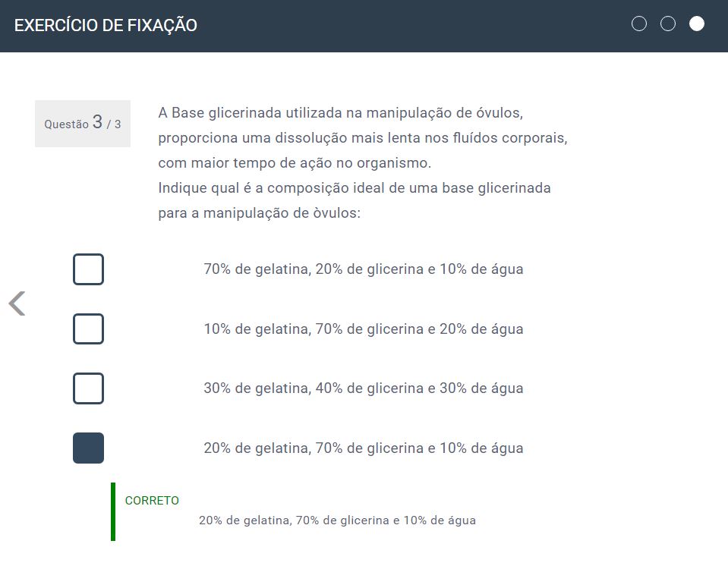Click the line starting with 'Indique qual é a composição'

[355, 187]
